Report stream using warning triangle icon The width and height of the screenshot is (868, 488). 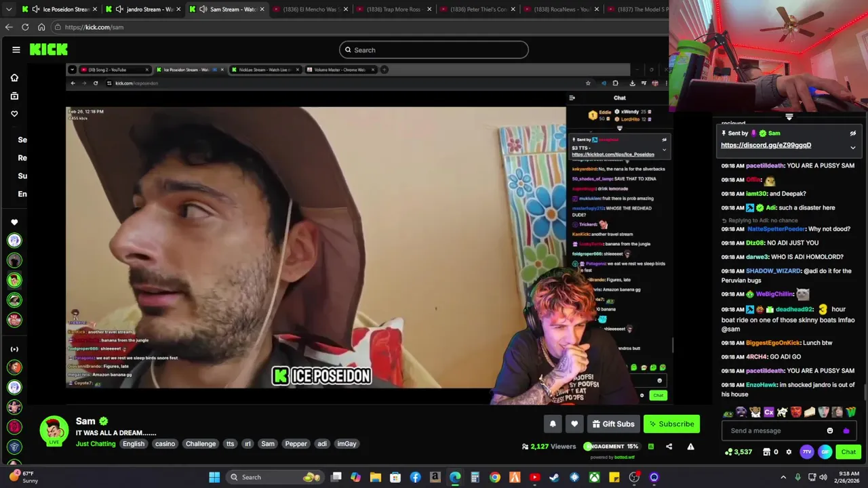[690, 447]
